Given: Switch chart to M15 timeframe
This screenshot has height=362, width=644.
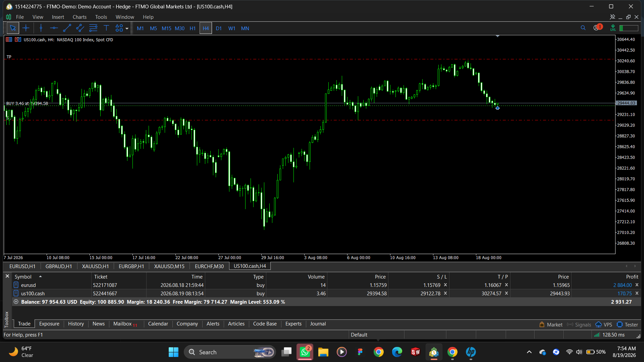Looking at the screenshot, I should tap(166, 28).
